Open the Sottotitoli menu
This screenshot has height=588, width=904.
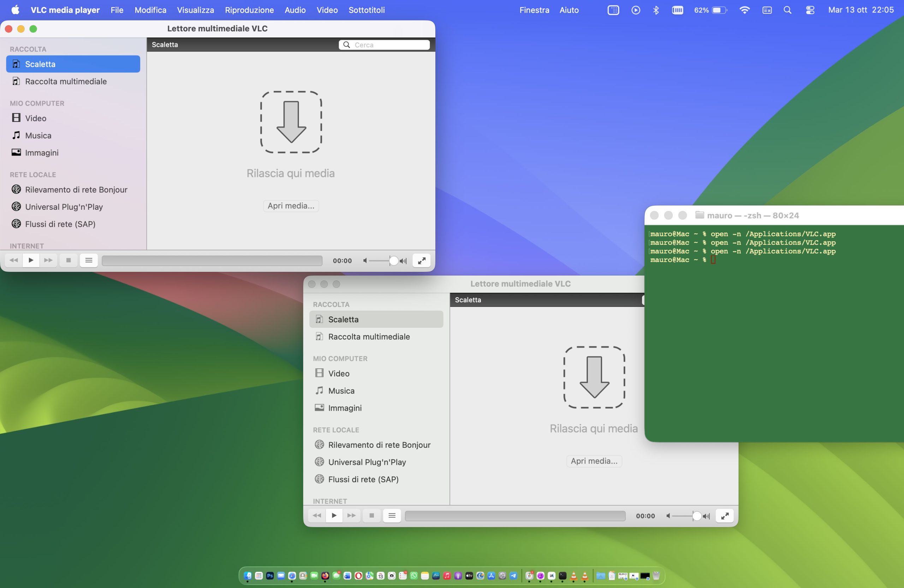coord(367,10)
